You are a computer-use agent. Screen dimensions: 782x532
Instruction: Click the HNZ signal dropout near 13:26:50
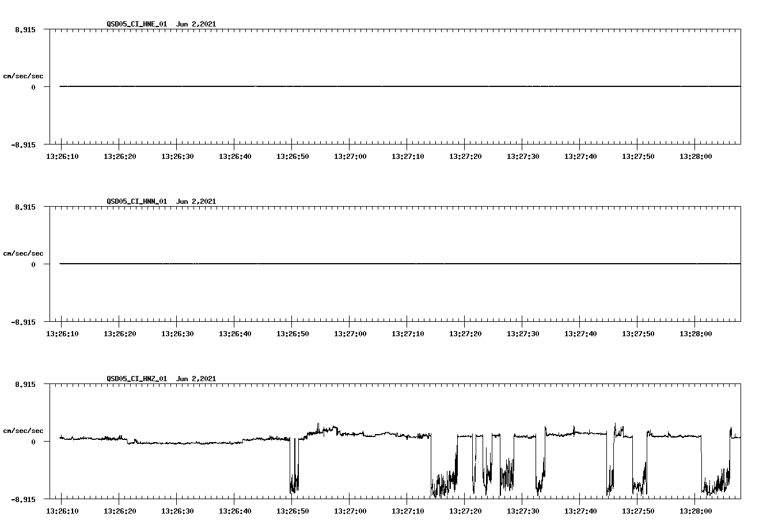click(x=294, y=466)
